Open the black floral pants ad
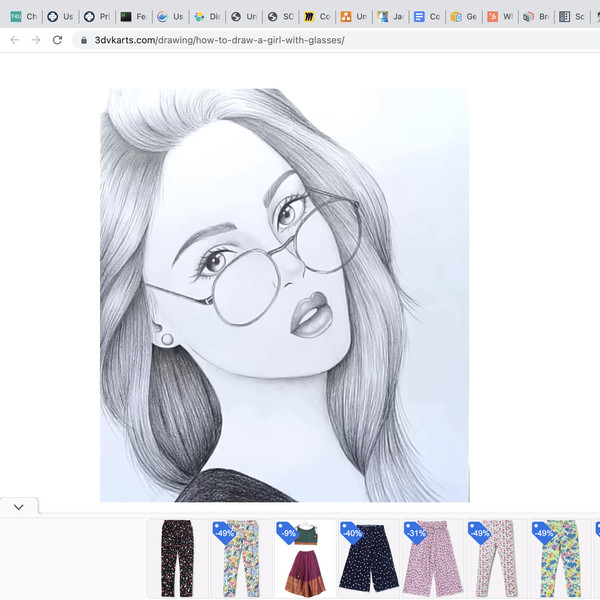600x600 pixels. (177, 558)
